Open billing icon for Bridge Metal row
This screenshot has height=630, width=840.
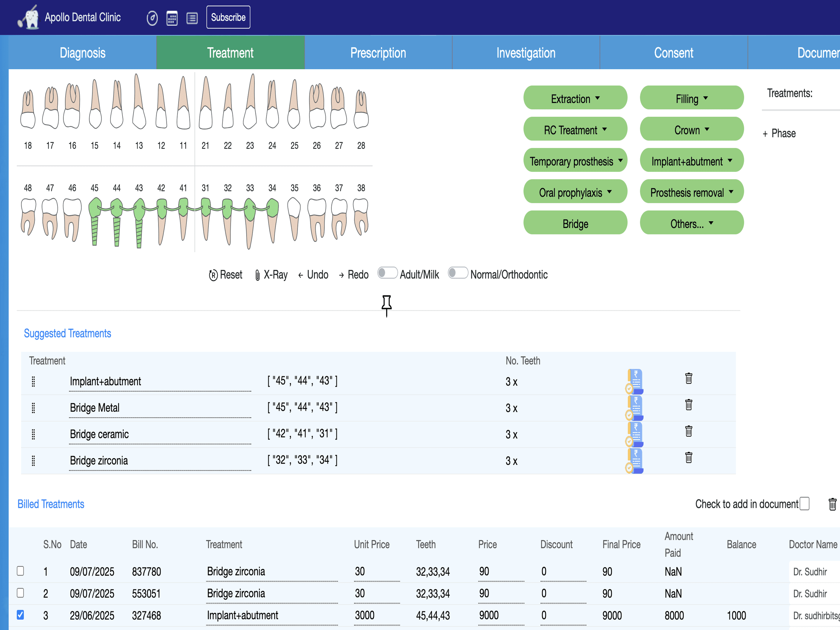click(635, 408)
